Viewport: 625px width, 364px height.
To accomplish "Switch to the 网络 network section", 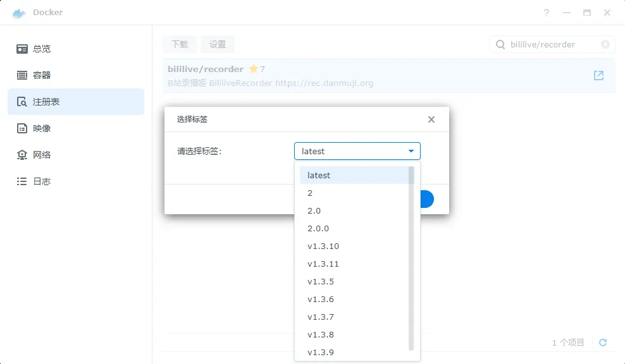I will point(76,155).
